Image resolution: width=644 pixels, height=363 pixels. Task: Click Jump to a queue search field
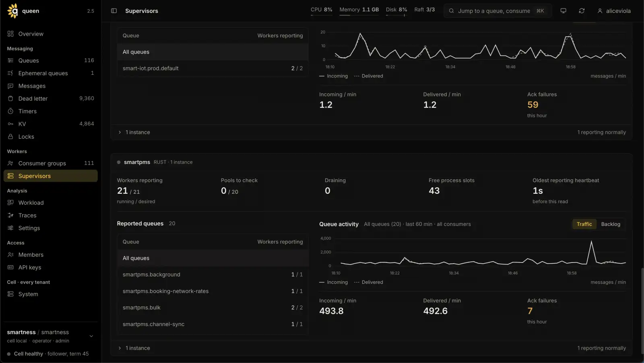point(497,11)
